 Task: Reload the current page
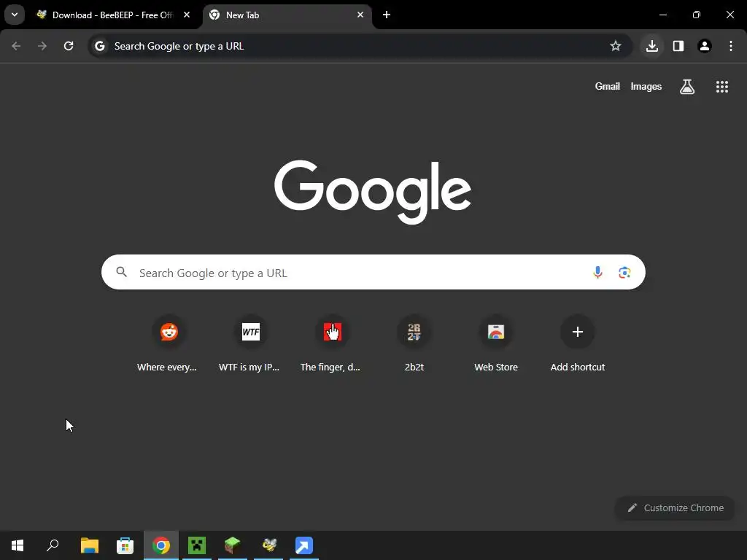click(69, 46)
